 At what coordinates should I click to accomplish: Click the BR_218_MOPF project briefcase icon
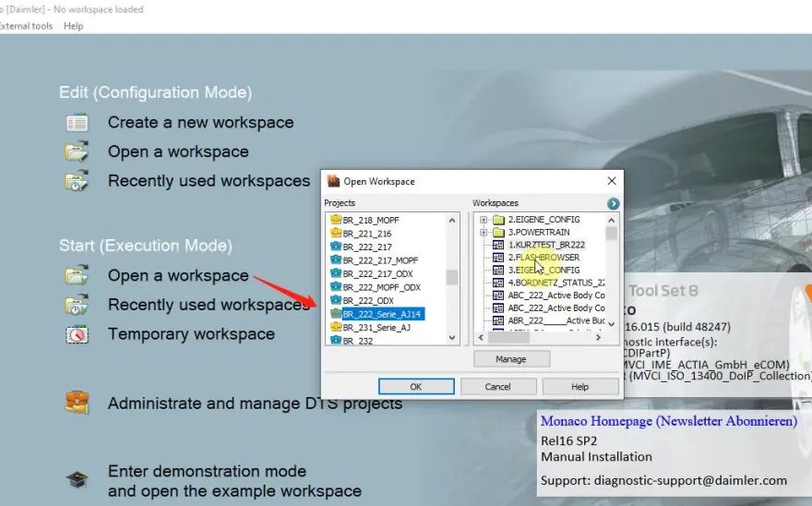(336, 220)
